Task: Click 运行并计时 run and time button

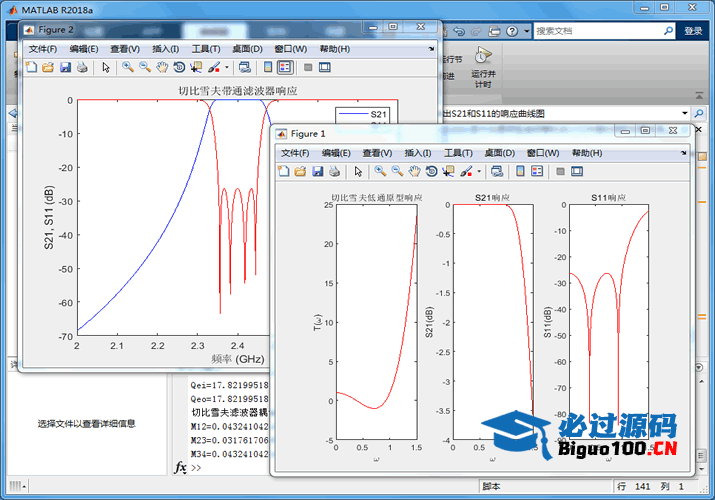Action: click(483, 67)
